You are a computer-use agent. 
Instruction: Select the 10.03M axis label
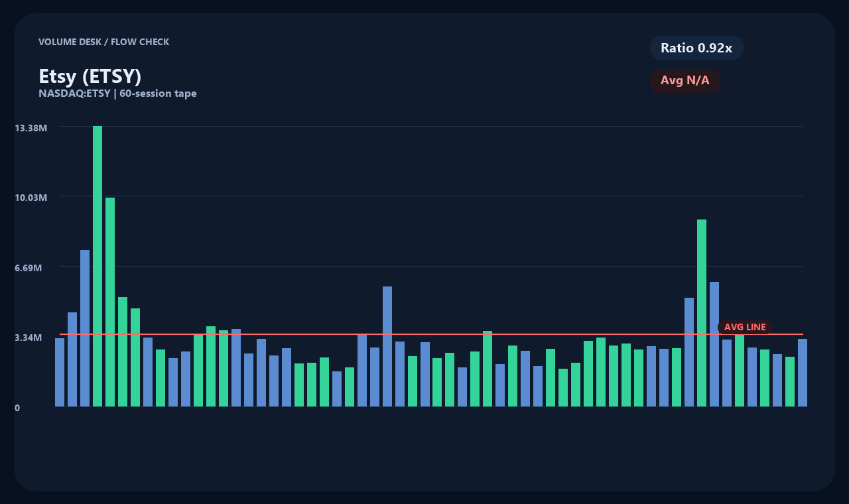tap(31, 198)
